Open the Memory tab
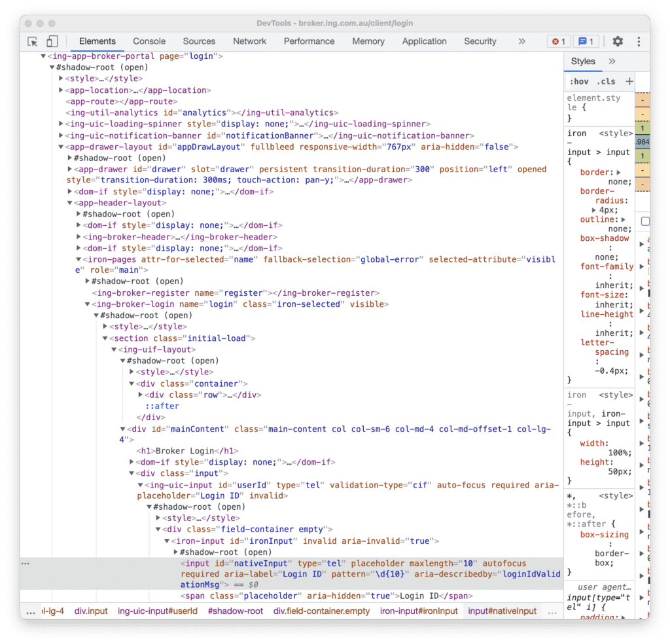 pos(368,41)
